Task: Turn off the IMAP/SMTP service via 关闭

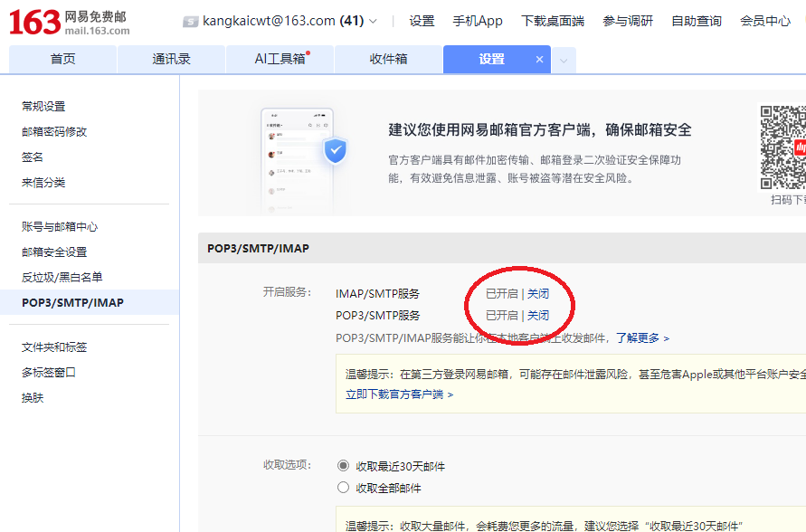Action: pyautogui.click(x=538, y=294)
